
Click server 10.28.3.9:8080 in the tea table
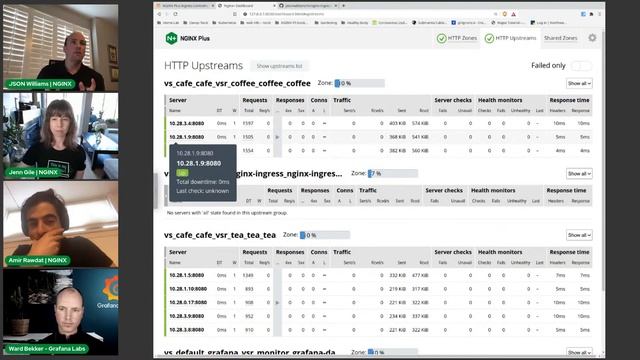[x=187, y=316]
